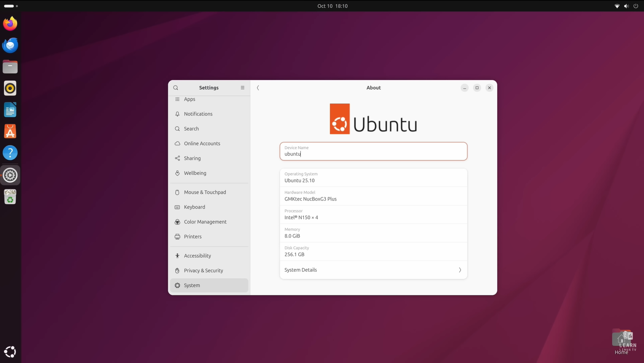Screen dimensions: 644x363
Task: Open Privacy & Security settings panel
Action: pos(209,271)
